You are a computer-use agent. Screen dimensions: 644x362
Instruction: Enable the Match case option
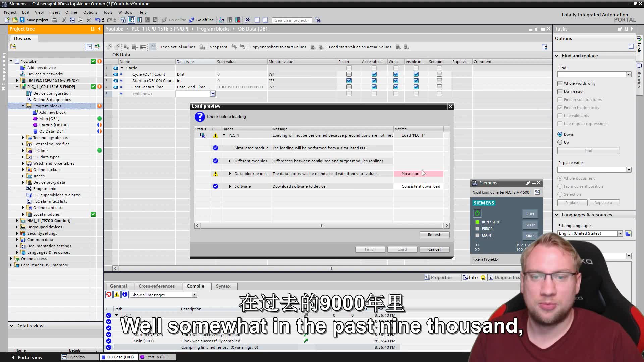(x=560, y=92)
